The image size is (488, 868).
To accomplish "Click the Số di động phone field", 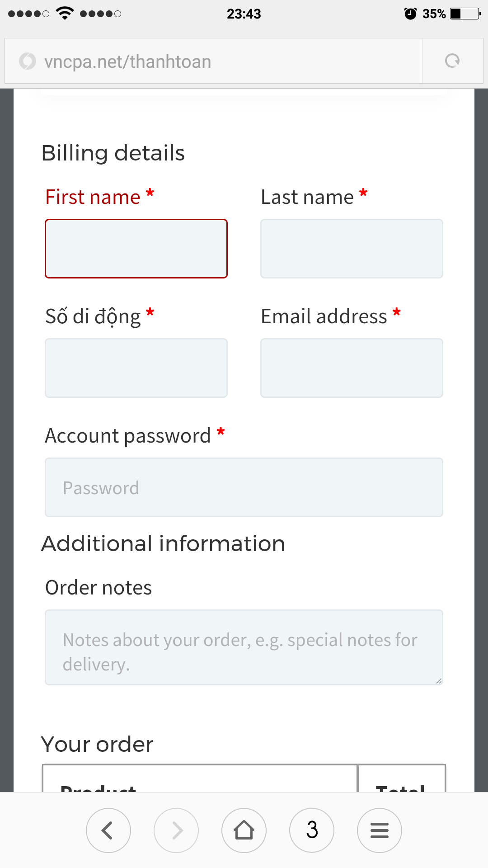I will (x=136, y=368).
